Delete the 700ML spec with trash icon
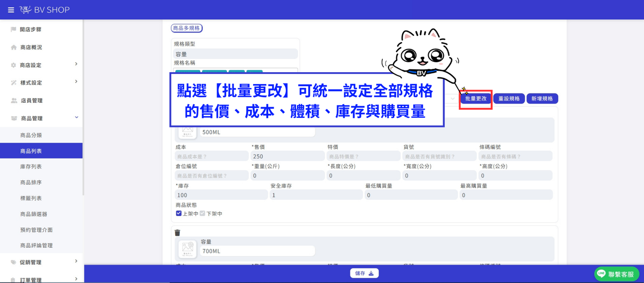Screen dimensions: 644x283 [177, 233]
